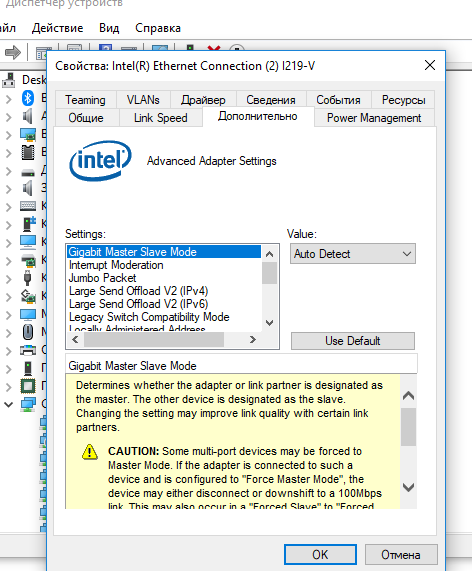Screen dimensions: 472x571
Task: Click Settings list scroll down arrow
Action: click(x=270, y=323)
